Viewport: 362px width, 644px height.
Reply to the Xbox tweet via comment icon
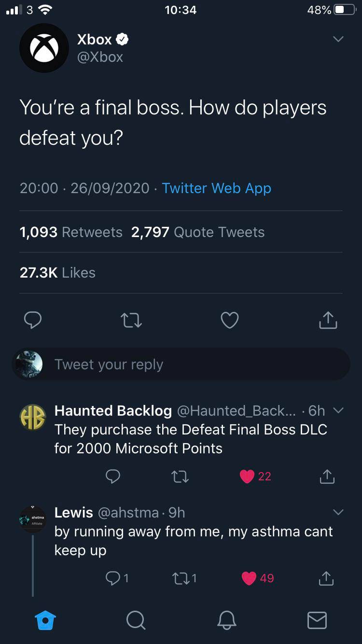coord(33,320)
